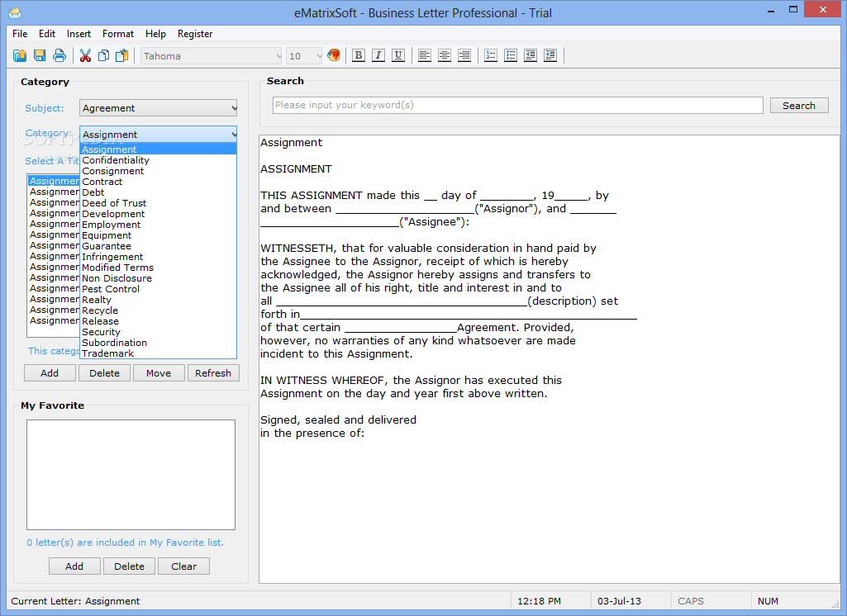847x616 pixels.
Task: Click Clear button in My Favorite
Action: pos(183,566)
